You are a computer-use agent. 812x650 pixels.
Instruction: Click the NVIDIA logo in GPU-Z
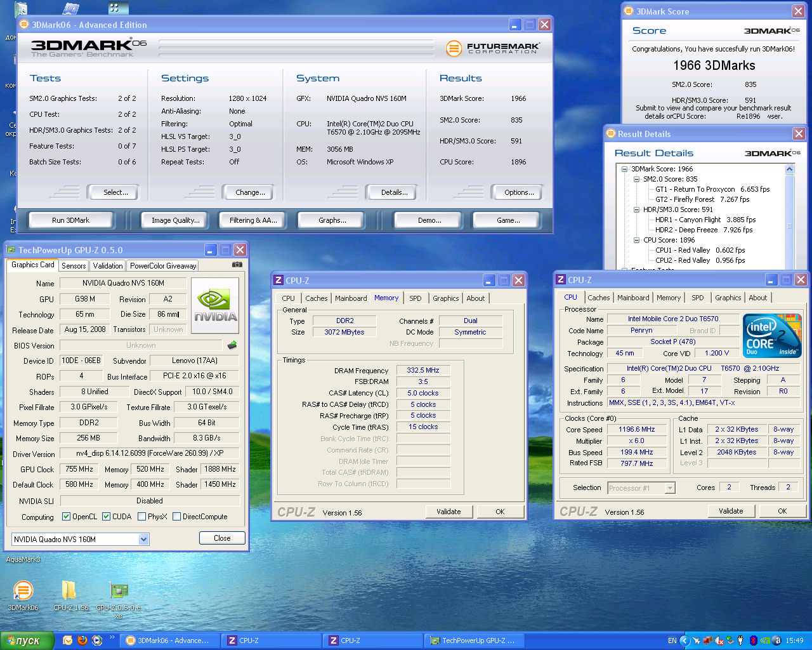pos(215,306)
